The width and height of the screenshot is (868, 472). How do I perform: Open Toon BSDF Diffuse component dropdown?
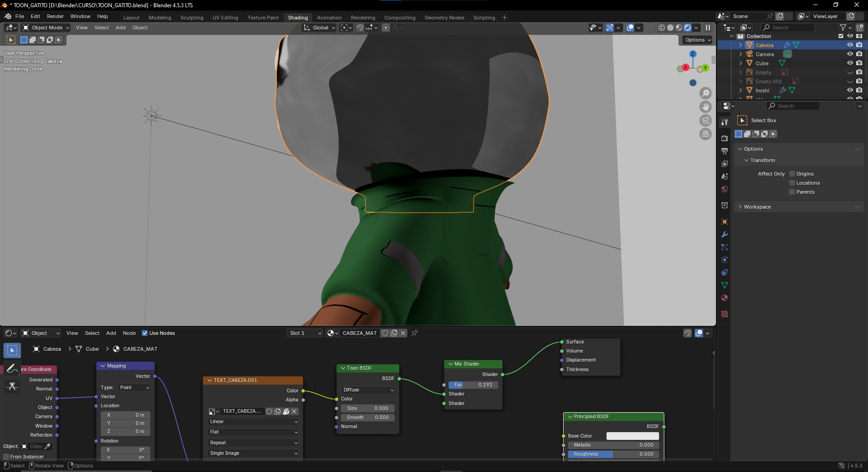point(368,390)
